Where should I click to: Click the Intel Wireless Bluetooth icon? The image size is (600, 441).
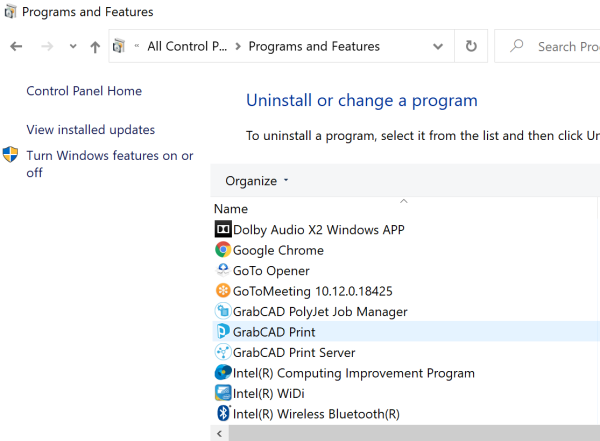(x=223, y=413)
